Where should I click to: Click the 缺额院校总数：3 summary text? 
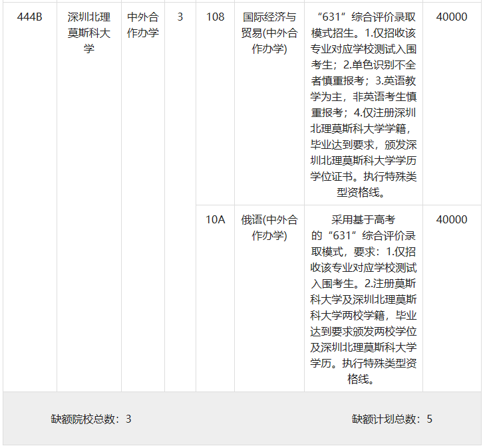coord(91,419)
